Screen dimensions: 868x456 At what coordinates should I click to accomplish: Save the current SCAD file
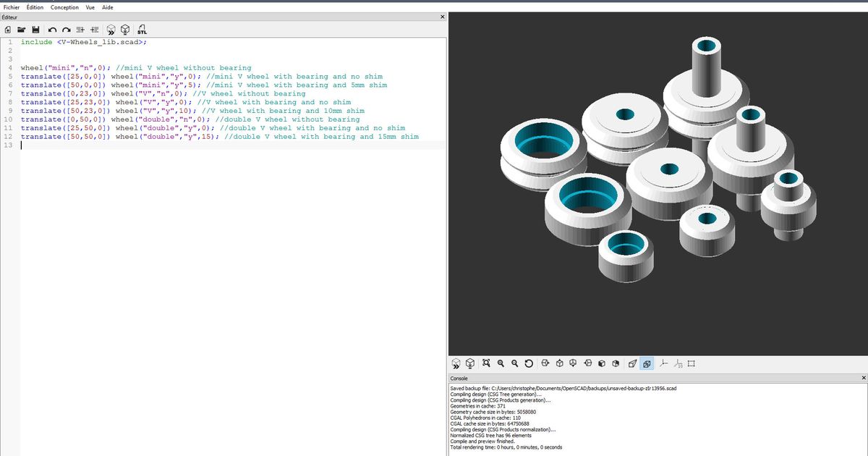36,30
